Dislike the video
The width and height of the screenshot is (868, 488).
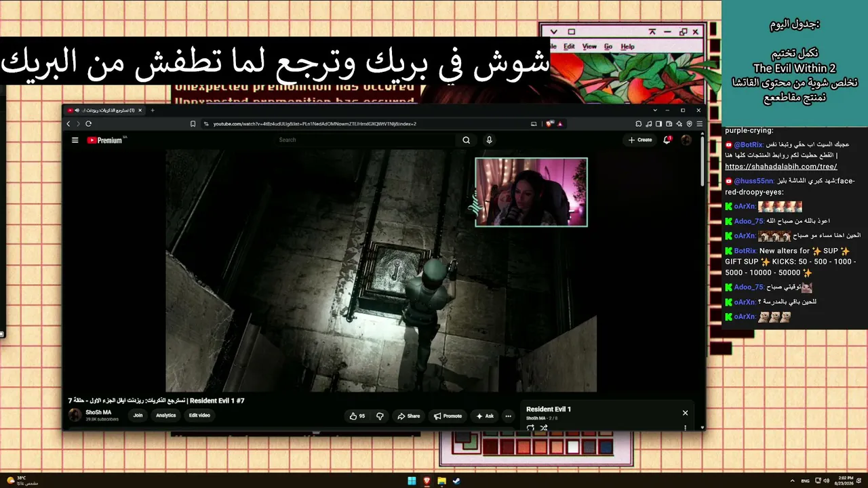click(x=380, y=416)
